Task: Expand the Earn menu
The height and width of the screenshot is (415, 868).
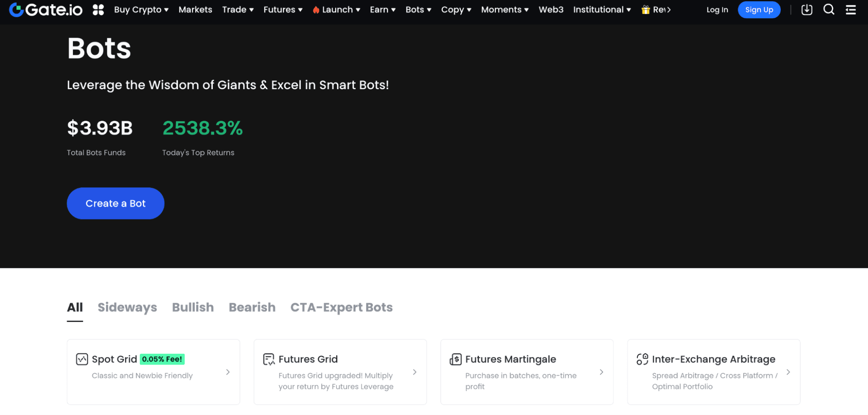Action: [x=382, y=10]
